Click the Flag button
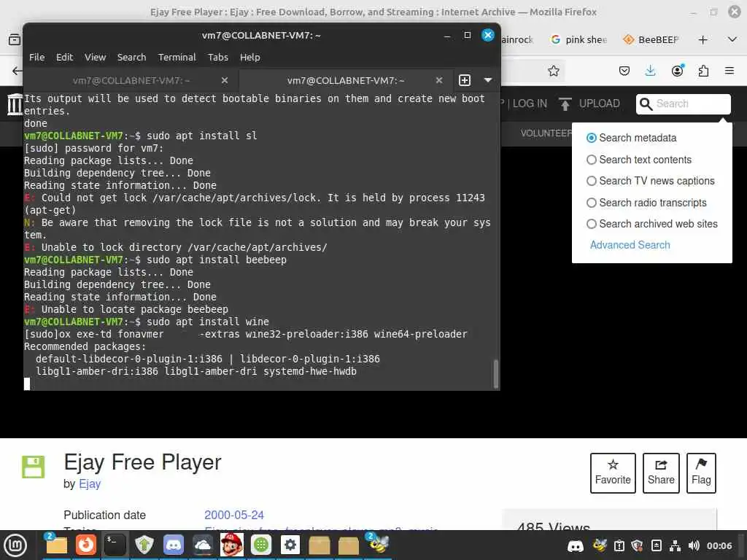Image resolution: width=747 pixels, height=560 pixels. [x=701, y=472]
